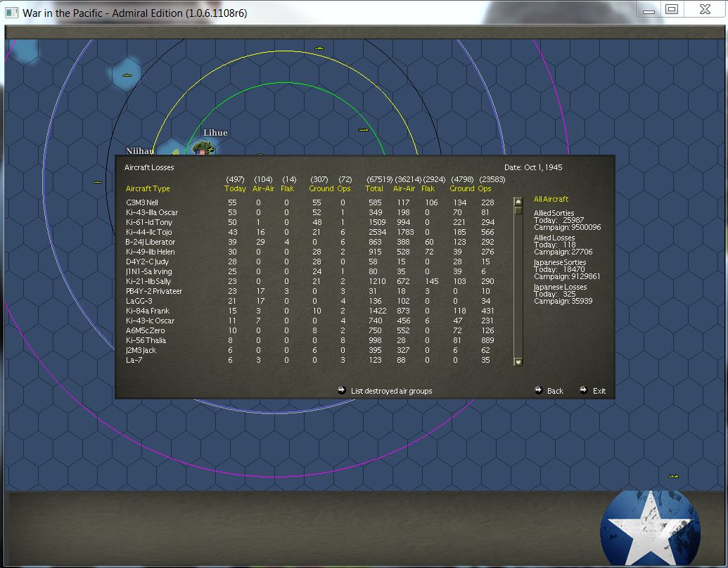Go Back from the Aircraft Losses screen
728x568 pixels.
pos(555,391)
